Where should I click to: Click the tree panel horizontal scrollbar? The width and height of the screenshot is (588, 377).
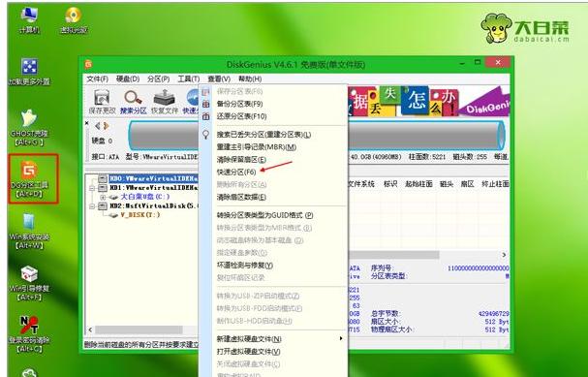142,330
